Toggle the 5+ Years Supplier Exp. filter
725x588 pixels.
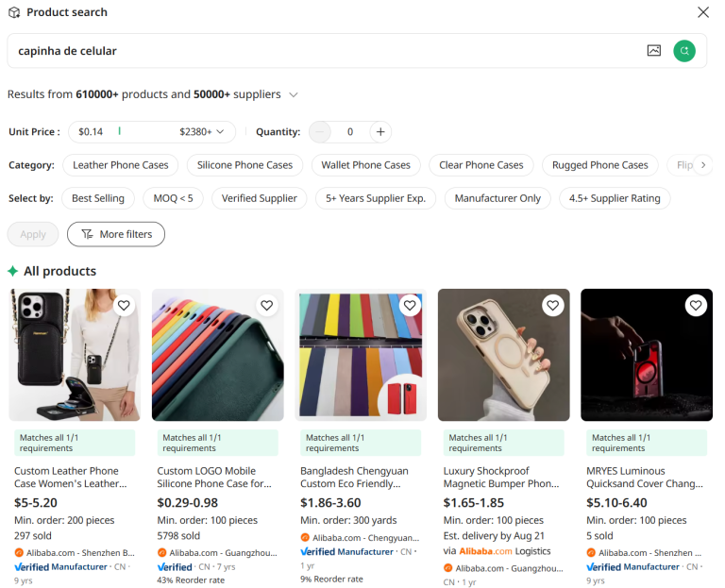(x=376, y=198)
